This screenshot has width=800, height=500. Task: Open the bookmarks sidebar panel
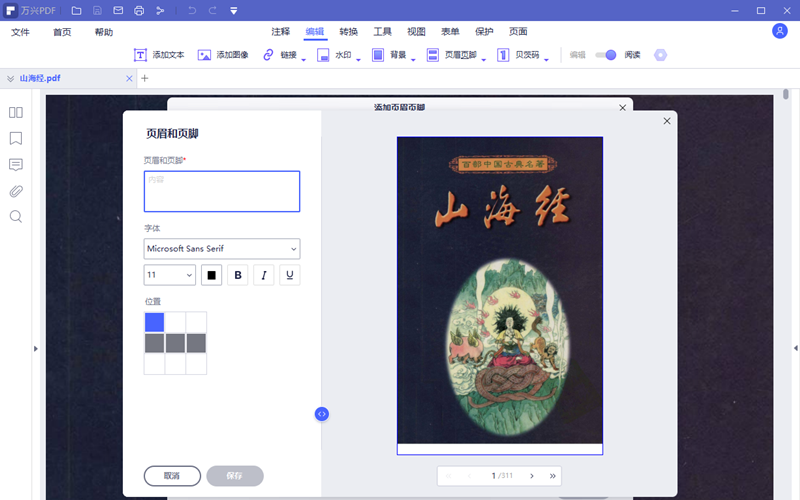(x=16, y=138)
